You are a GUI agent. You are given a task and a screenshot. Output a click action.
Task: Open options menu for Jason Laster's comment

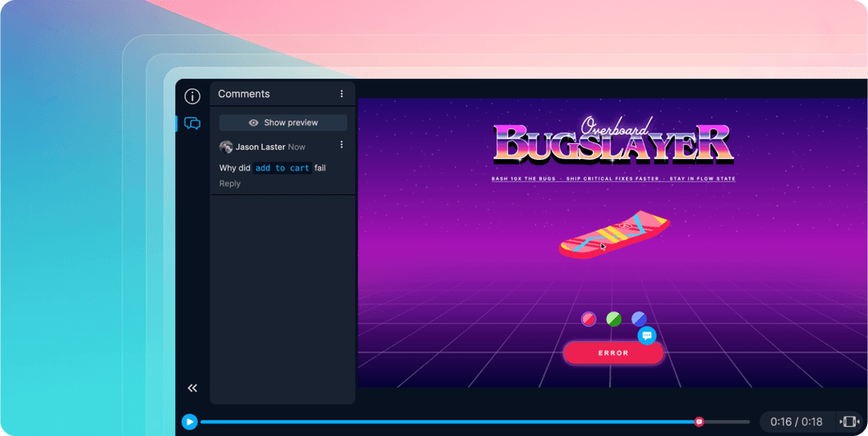click(x=342, y=145)
